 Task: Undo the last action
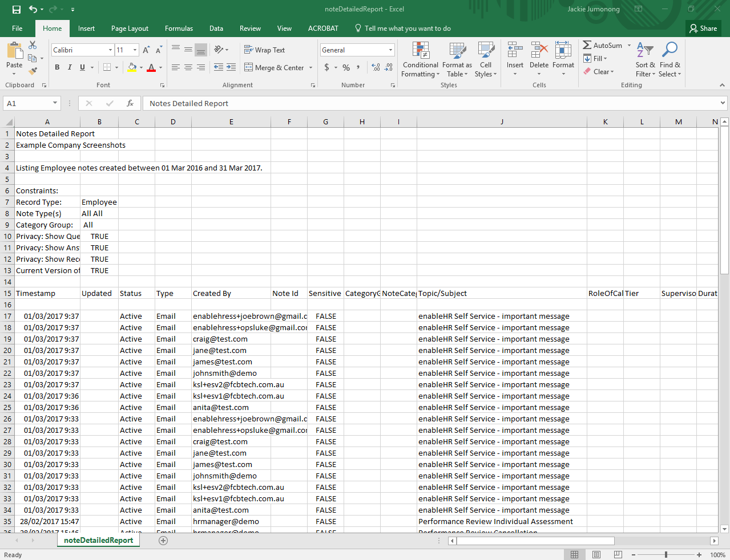coord(33,9)
